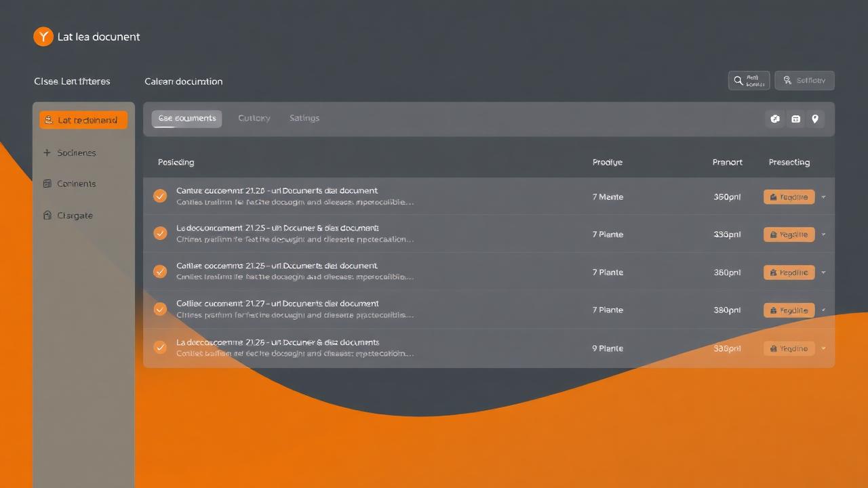The height and width of the screenshot is (488, 868).
Task: Switch to the 'Satings' tab
Action: pos(304,118)
